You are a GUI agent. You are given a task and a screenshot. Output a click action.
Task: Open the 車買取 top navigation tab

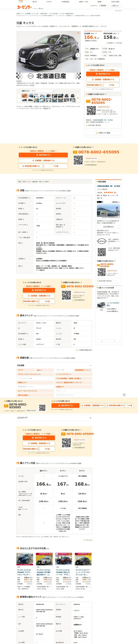coord(99,2)
